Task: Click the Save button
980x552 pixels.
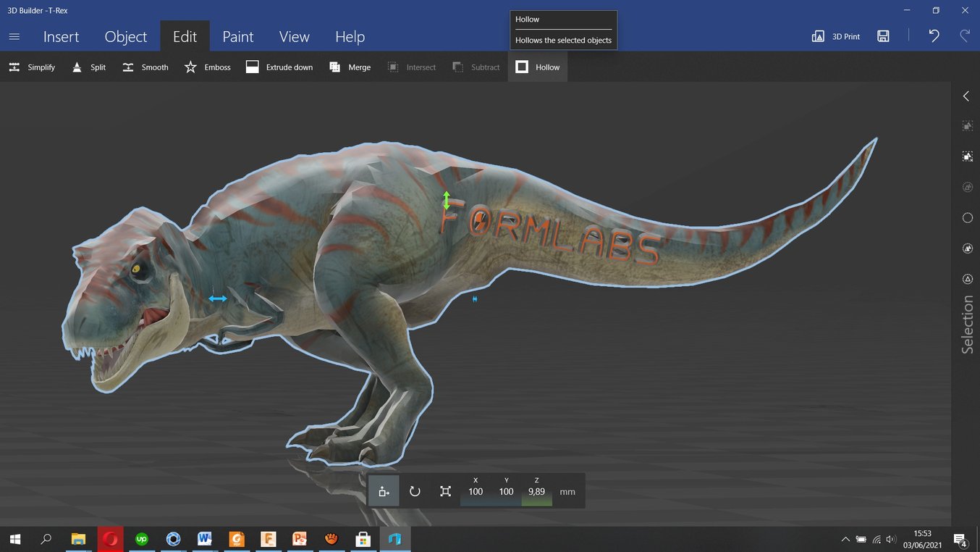Action: (x=883, y=35)
